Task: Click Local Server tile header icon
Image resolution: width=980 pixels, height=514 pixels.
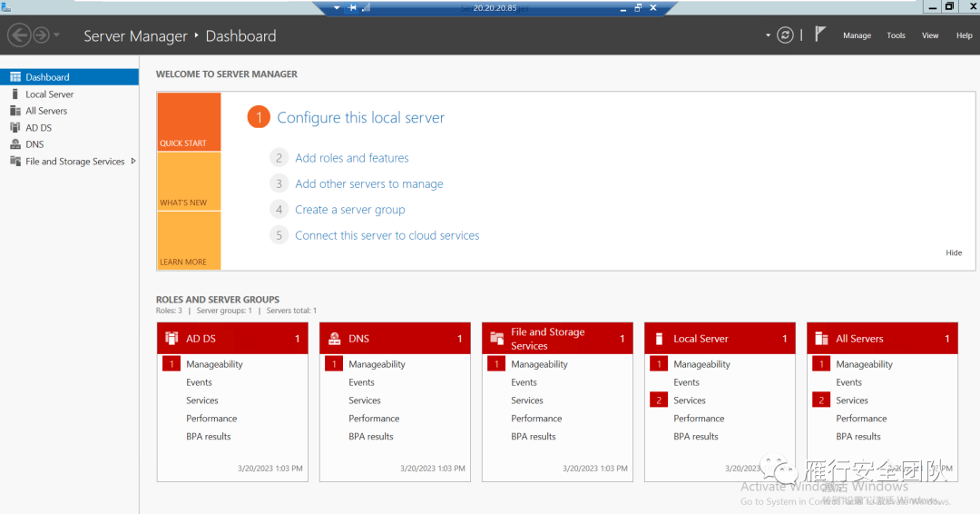Action: pyautogui.click(x=659, y=339)
